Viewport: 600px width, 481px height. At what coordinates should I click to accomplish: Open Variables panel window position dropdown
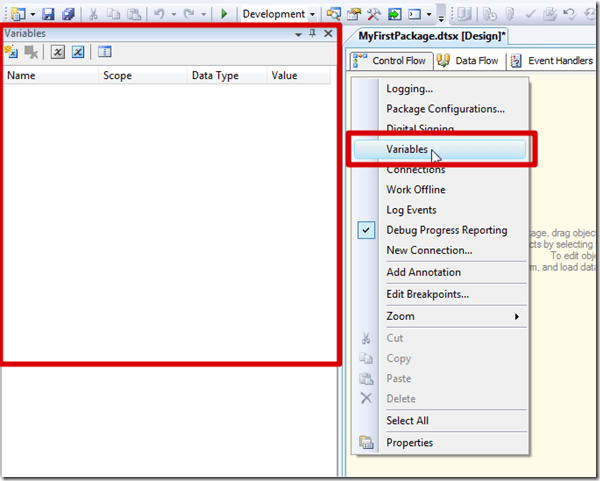tap(297, 33)
